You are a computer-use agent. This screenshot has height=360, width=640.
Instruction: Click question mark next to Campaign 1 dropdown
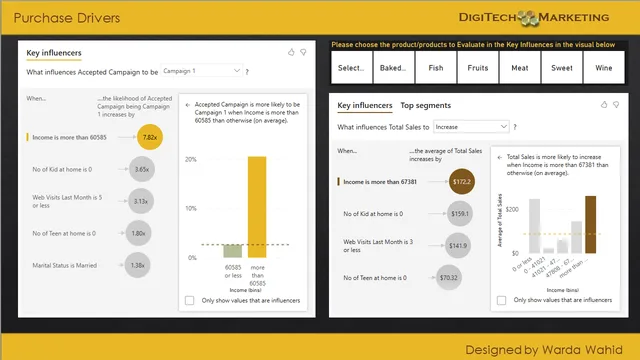[247, 72]
